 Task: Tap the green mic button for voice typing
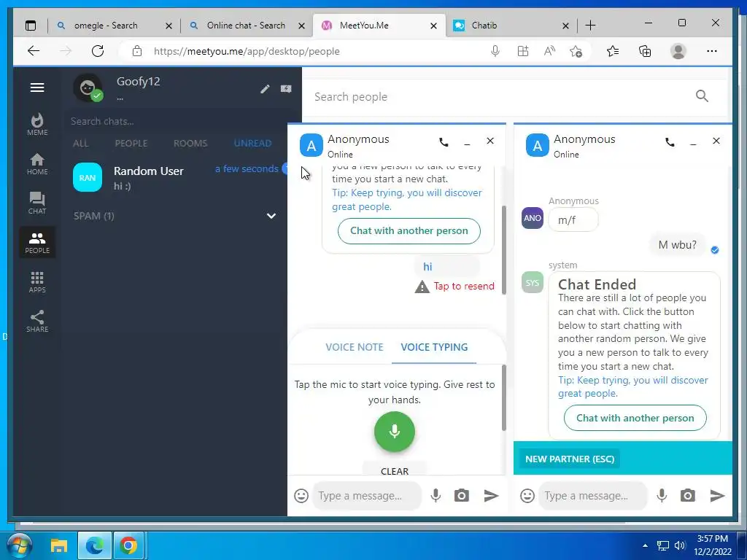(x=395, y=432)
